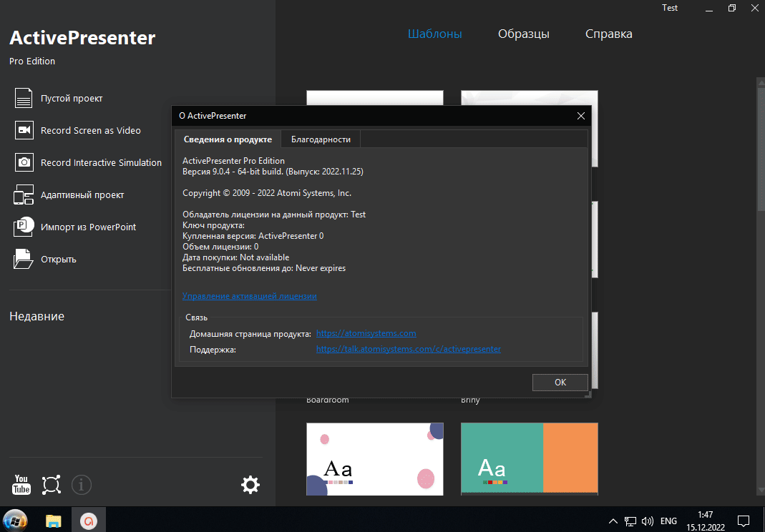Click the Адаптивный проект label
The image size is (765, 532).
click(82, 195)
